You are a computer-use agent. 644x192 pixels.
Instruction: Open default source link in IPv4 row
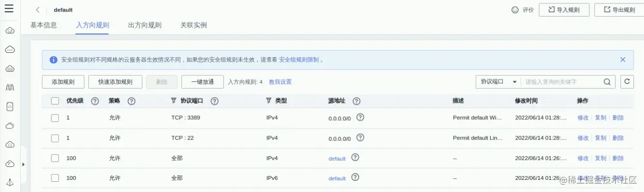coord(337,159)
